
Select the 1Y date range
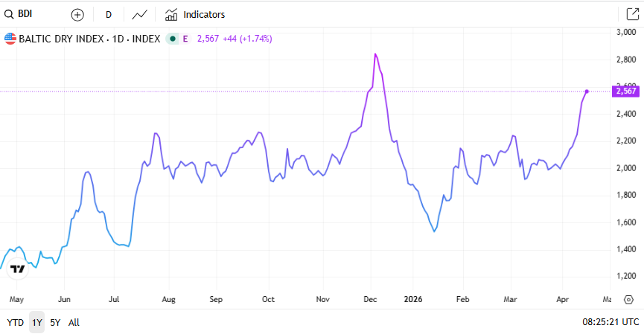[36, 323]
